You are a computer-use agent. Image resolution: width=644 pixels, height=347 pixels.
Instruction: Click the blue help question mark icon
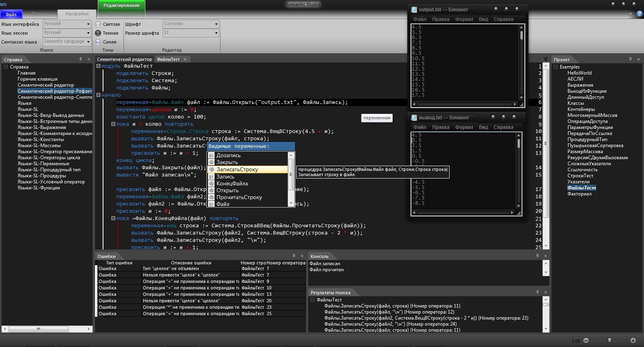pos(639,14)
